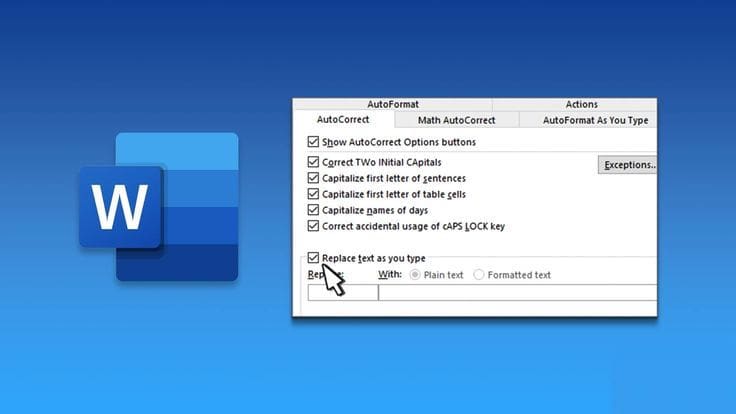736x414 pixels.
Task: Click the Microsoft Word logo
Action: 159,207
